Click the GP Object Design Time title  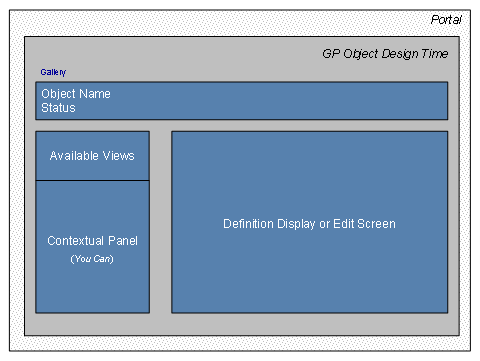click(385, 54)
